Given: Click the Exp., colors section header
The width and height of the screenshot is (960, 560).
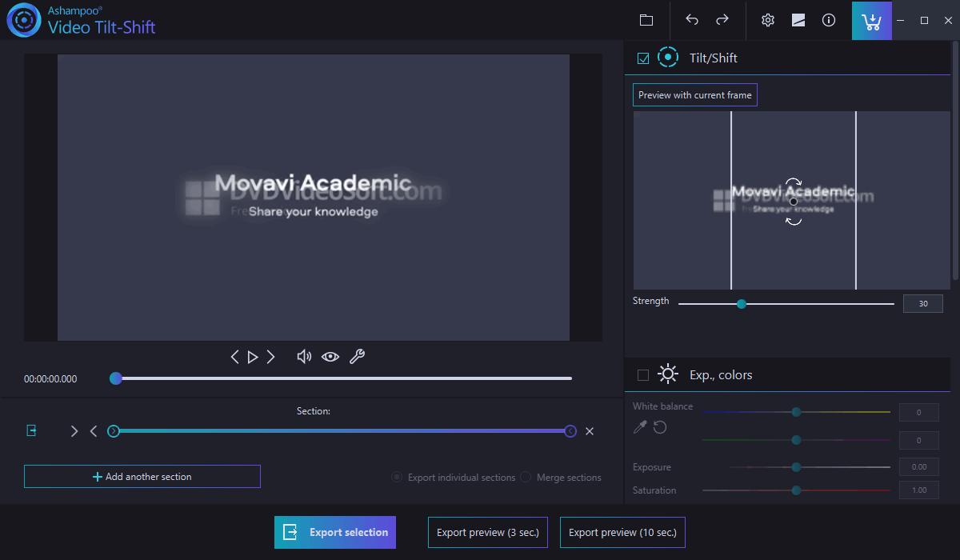Looking at the screenshot, I should point(788,374).
